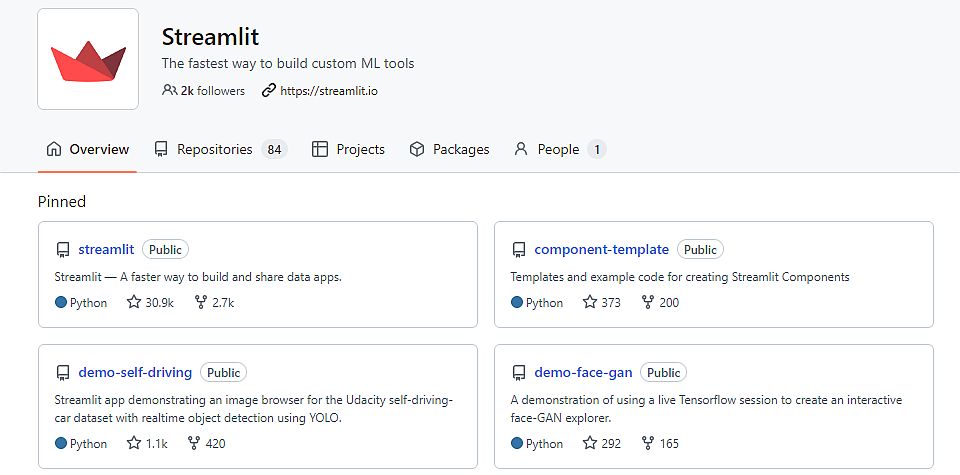
Task: Click the 'Streamlit' organization heading
Action: click(210, 37)
